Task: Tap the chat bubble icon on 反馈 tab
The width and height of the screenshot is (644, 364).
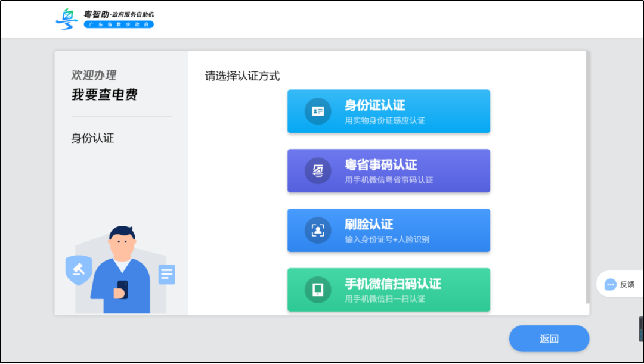Action: (x=609, y=284)
